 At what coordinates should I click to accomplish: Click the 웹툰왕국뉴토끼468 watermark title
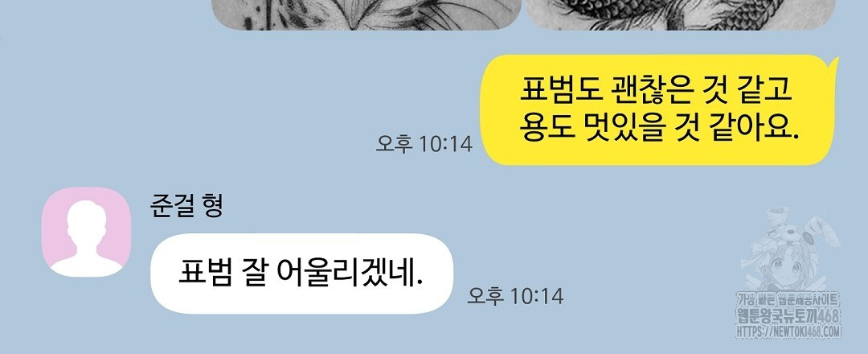tap(788, 316)
